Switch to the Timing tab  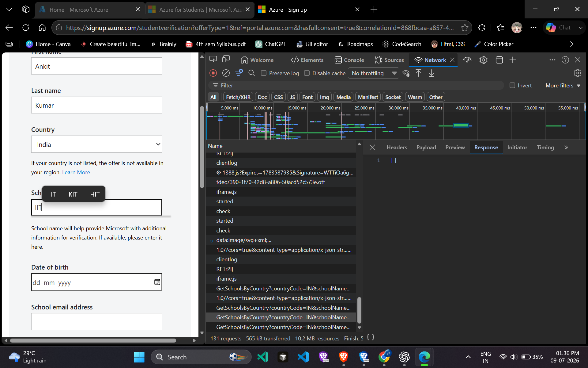545,148
